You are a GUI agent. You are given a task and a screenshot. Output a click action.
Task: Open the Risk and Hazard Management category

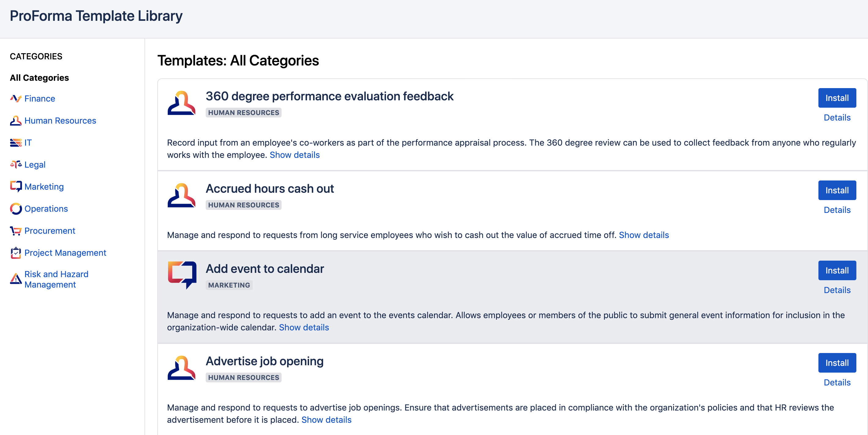click(x=56, y=279)
